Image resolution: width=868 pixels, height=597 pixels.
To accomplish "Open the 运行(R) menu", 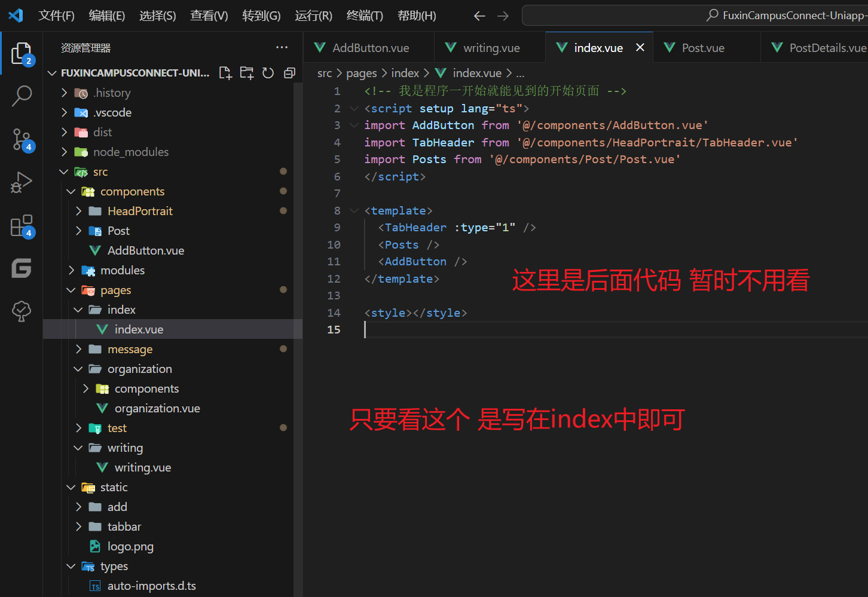I will [313, 16].
